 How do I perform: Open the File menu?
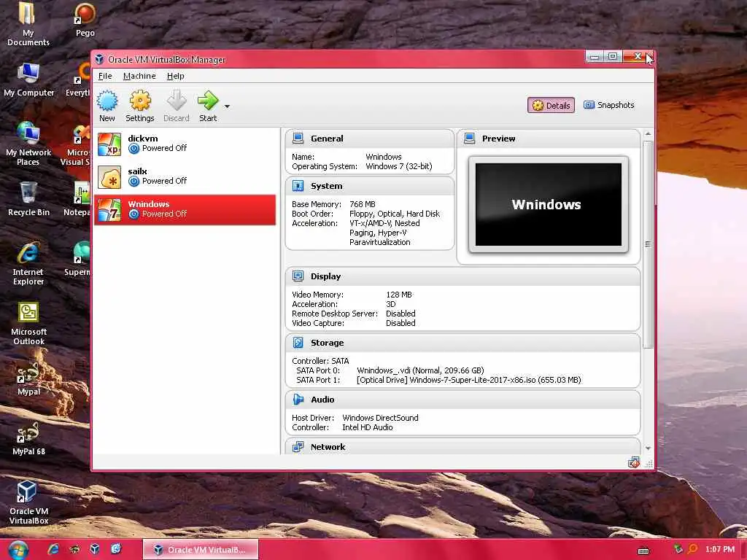105,76
